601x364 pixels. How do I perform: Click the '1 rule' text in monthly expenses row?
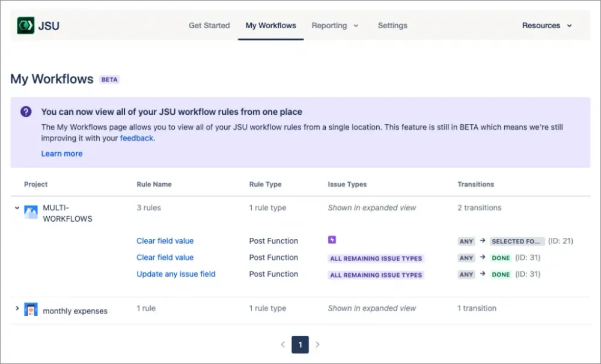click(146, 308)
